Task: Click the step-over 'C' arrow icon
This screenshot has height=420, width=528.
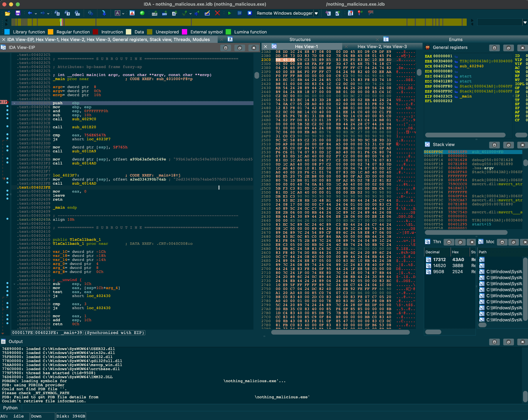Action: point(338,13)
